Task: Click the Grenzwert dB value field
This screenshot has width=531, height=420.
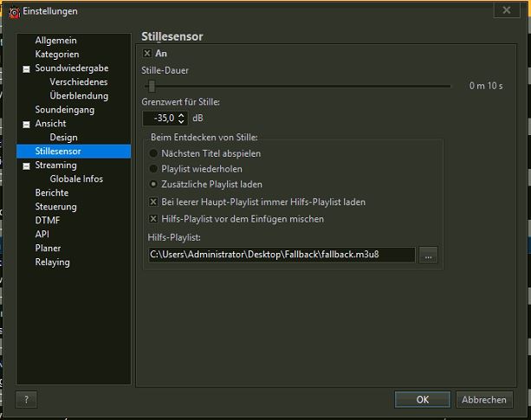Action: (159, 118)
